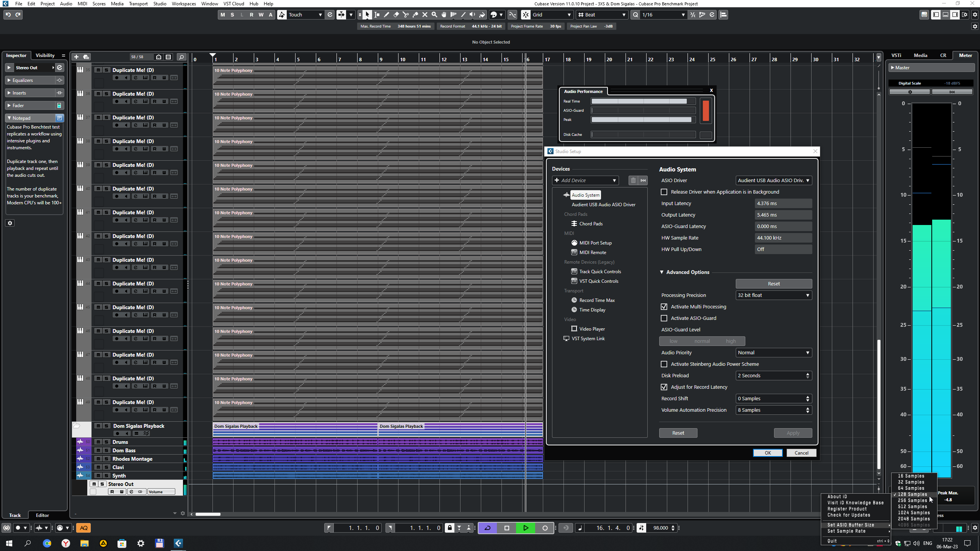Collapse the Advanced Options section
This screenshot has height=551, width=980.
(662, 272)
